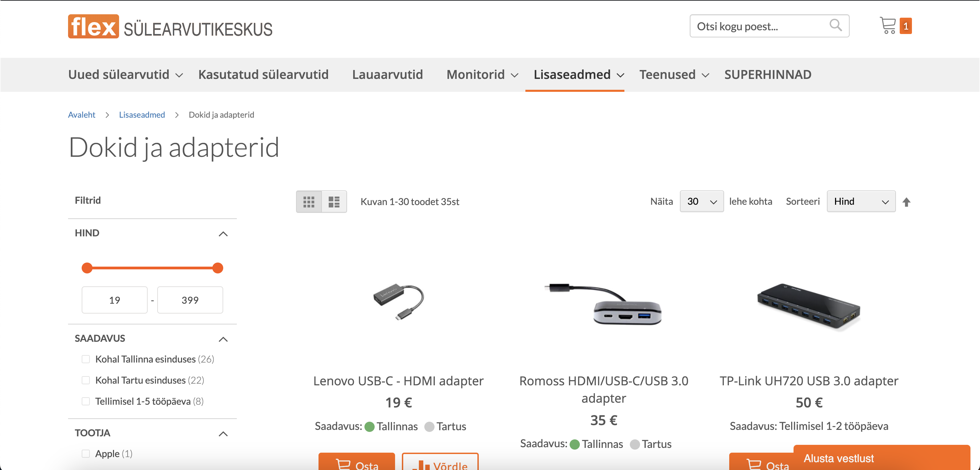Check Kohal Tartu esinduses filter

(86, 380)
